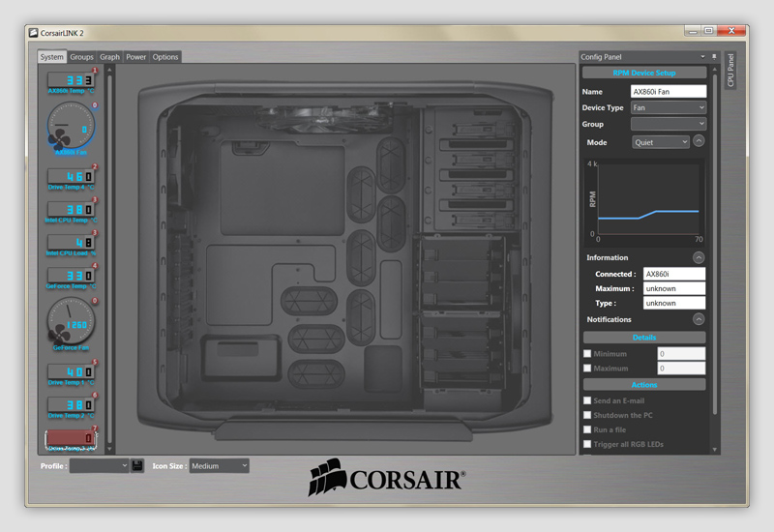The image size is (774, 532).
Task: Select the GeForce Fan gauge
Action: pyautogui.click(x=70, y=321)
